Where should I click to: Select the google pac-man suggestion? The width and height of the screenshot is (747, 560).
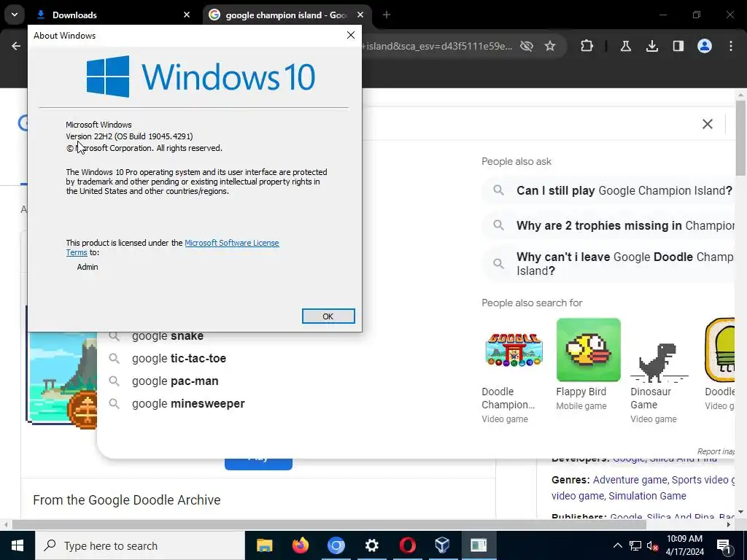coord(175,381)
